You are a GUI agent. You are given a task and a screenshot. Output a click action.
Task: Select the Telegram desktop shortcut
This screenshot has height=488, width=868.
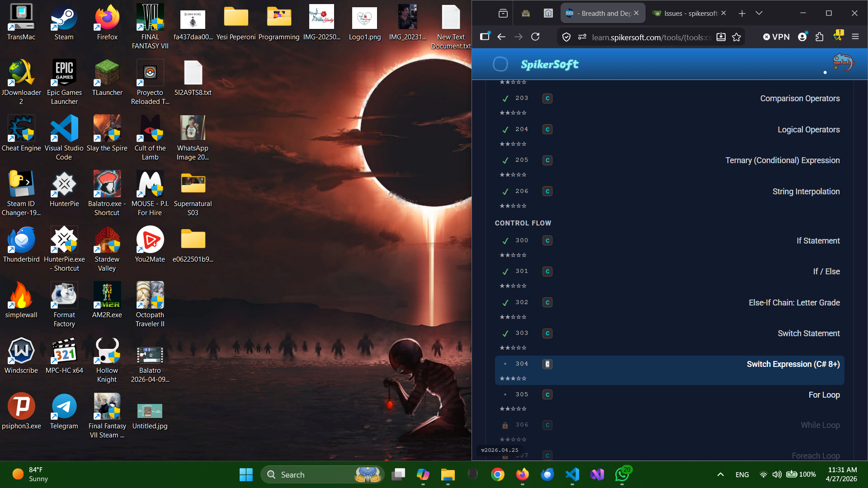click(64, 411)
